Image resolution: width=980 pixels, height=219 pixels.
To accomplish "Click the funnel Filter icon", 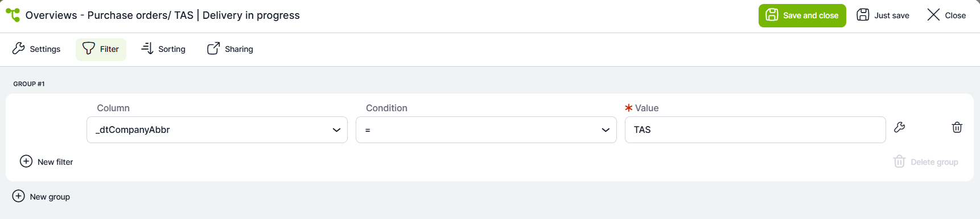I will tap(88, 48).
